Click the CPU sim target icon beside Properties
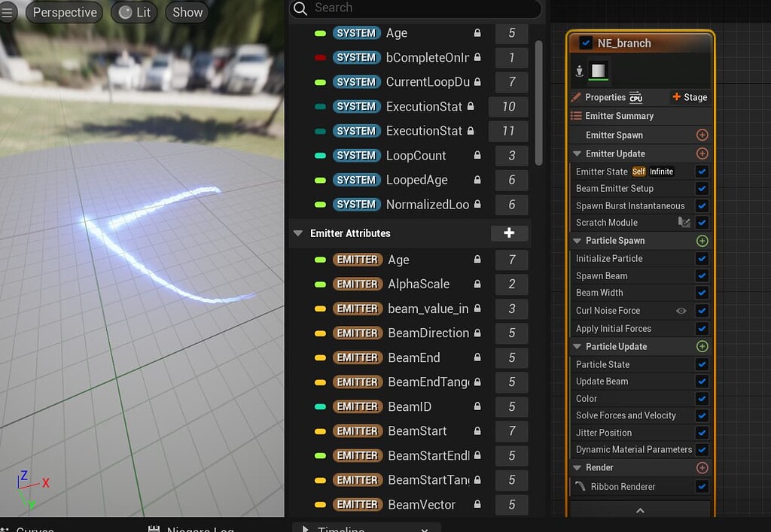 (636, 97)
